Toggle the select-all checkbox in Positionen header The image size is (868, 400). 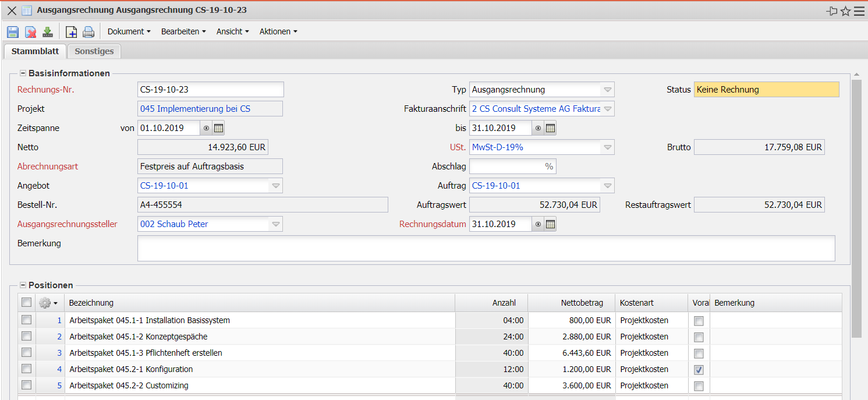tap(26, 302)
